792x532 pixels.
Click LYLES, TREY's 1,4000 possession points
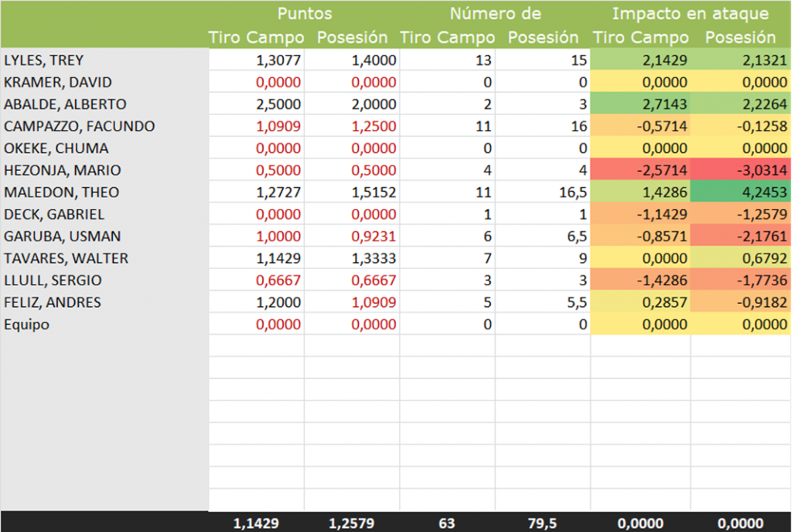click(x=374, y=60)
